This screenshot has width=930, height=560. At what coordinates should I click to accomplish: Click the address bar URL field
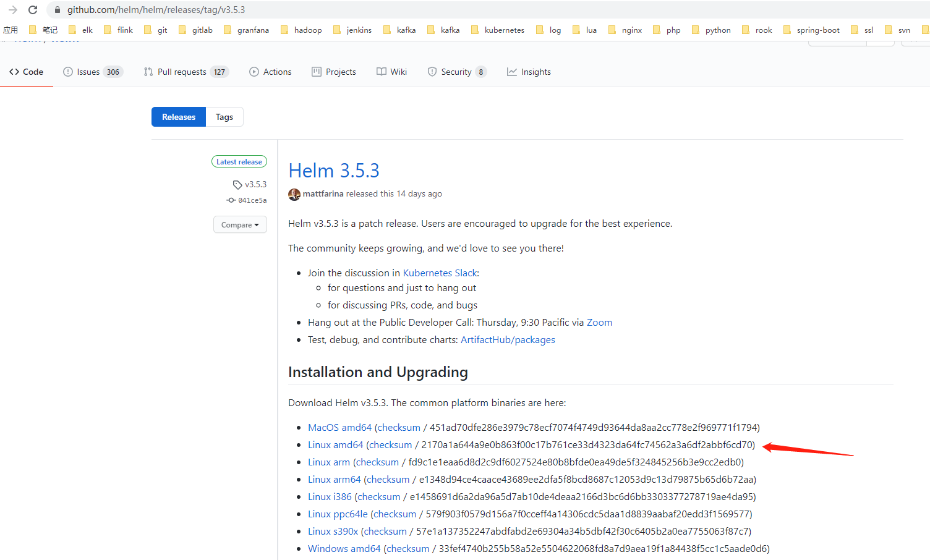[x=488, y=10]
